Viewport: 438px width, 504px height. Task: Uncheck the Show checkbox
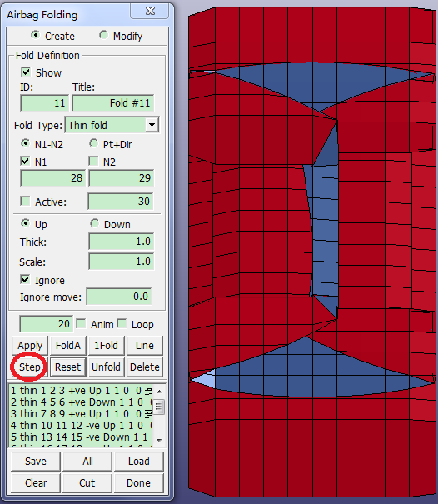point(26,72)
